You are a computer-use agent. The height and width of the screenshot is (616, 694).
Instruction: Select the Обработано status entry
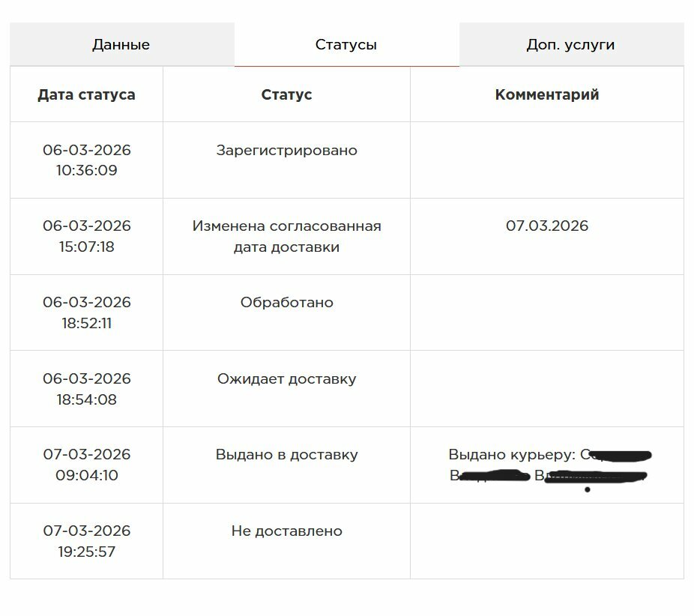[286, 303]
